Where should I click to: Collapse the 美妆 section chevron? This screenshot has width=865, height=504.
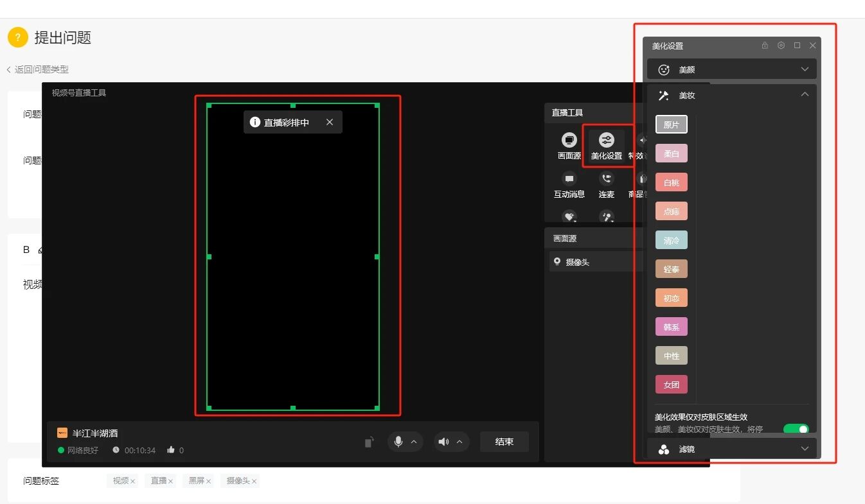pos(805,94)
